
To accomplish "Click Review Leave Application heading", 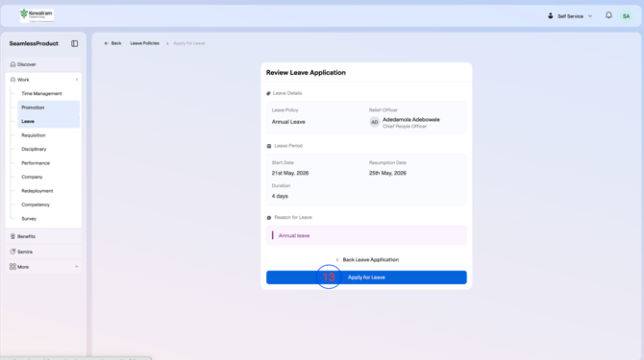I will (x=306, y=73).
